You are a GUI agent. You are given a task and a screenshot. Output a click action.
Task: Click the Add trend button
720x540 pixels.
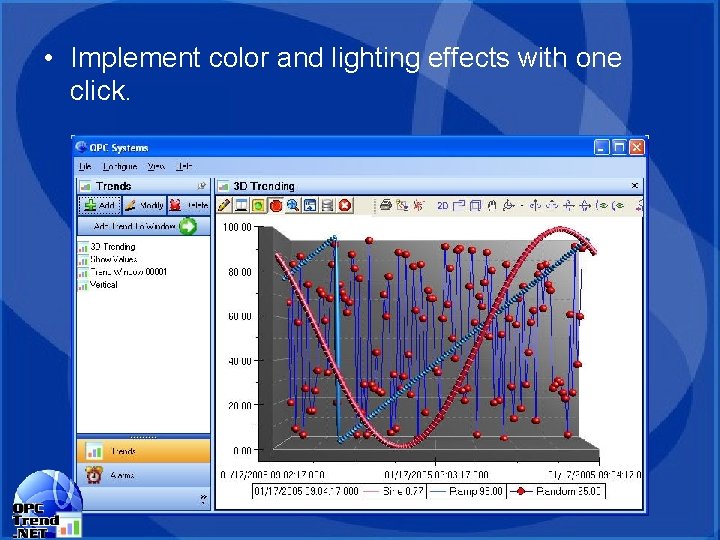coord(100,205)
